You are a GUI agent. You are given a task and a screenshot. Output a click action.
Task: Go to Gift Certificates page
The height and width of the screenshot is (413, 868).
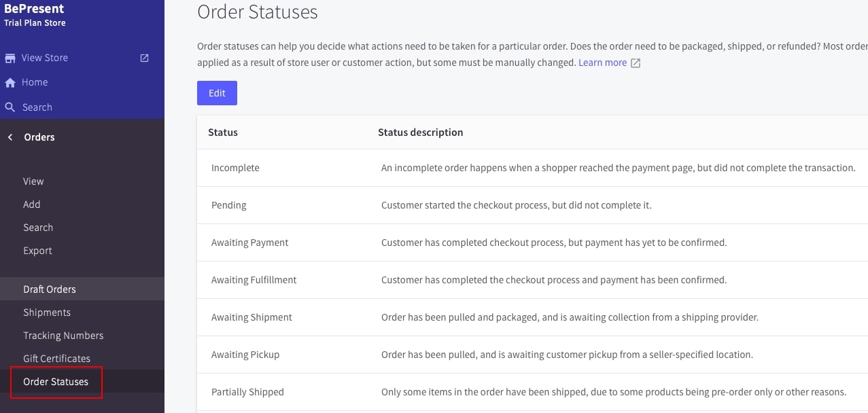pyautogui.click(x=56, y=359)
